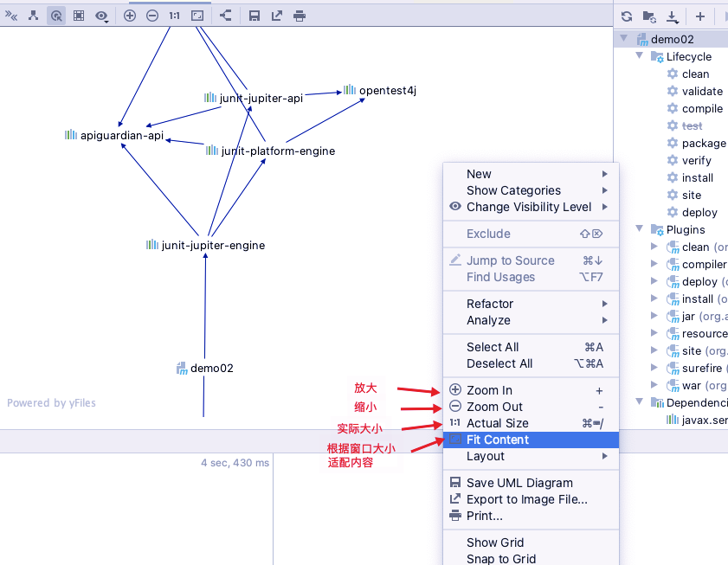Viewport: 728px width, 565px height.
Task: Collapse the demo02 Maven project node
Action: 624,38
